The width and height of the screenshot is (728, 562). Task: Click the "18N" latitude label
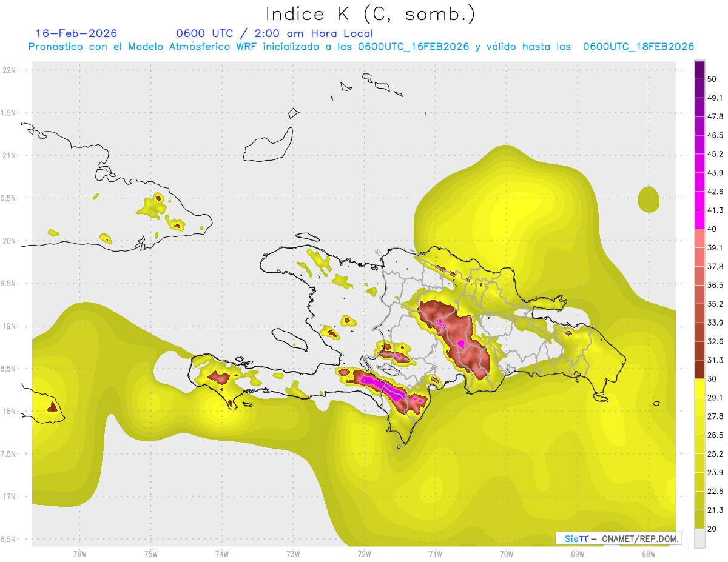coord(10,411)
